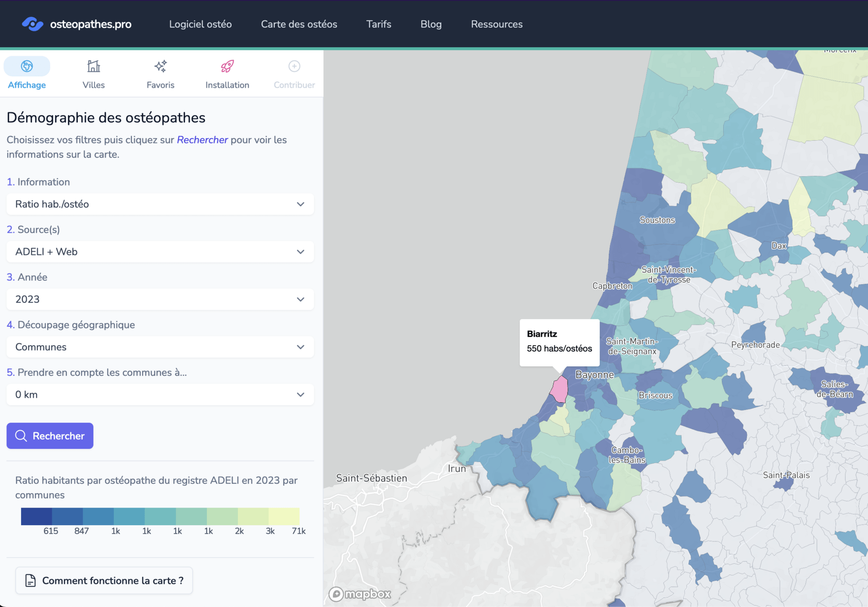Open the Communes geographic division dropdown
This screenshot has width=868, height=607.
tap(160, 347)
